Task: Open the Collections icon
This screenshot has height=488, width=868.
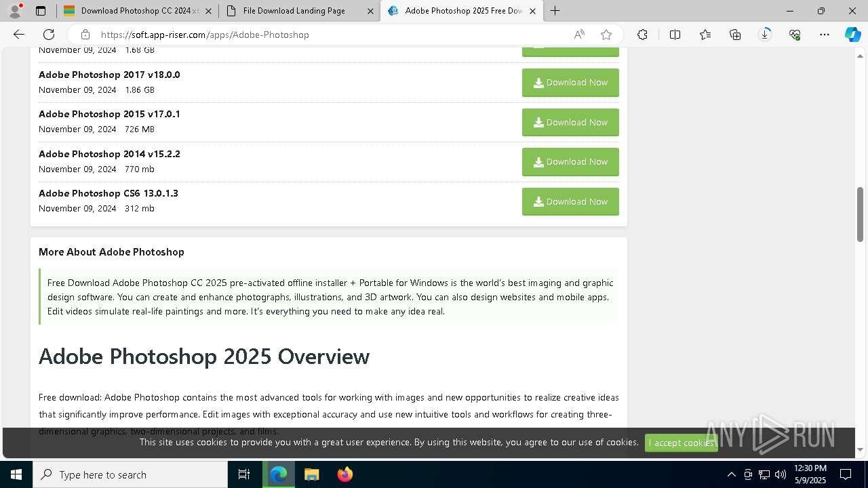Action: pyautogui.click(x=735, y=35)
